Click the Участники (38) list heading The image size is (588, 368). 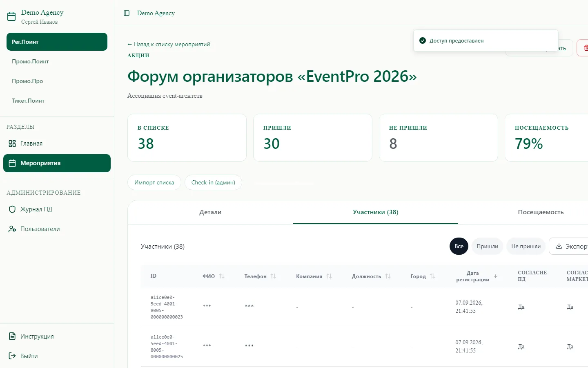coord(163,246)
